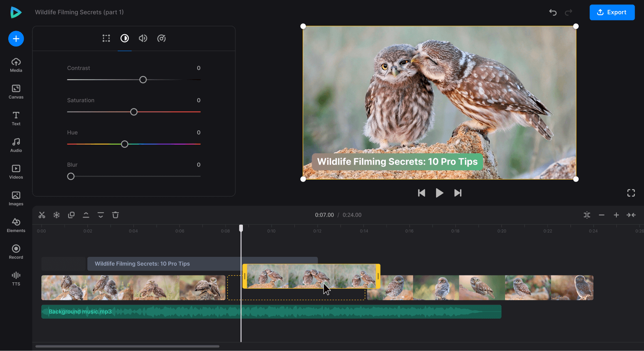Viewport: 644px width, 351px height.
Task: Play the video preview
Action: pos(439,193)
